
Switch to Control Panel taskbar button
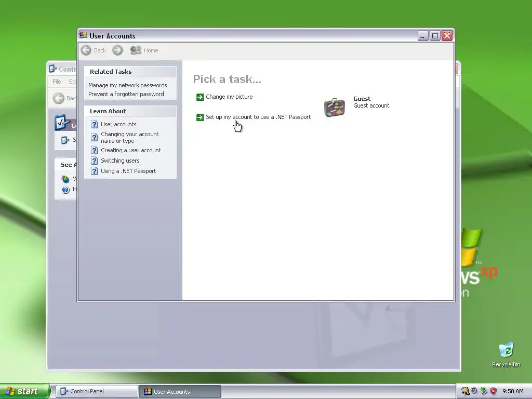[x=97, y=391]
